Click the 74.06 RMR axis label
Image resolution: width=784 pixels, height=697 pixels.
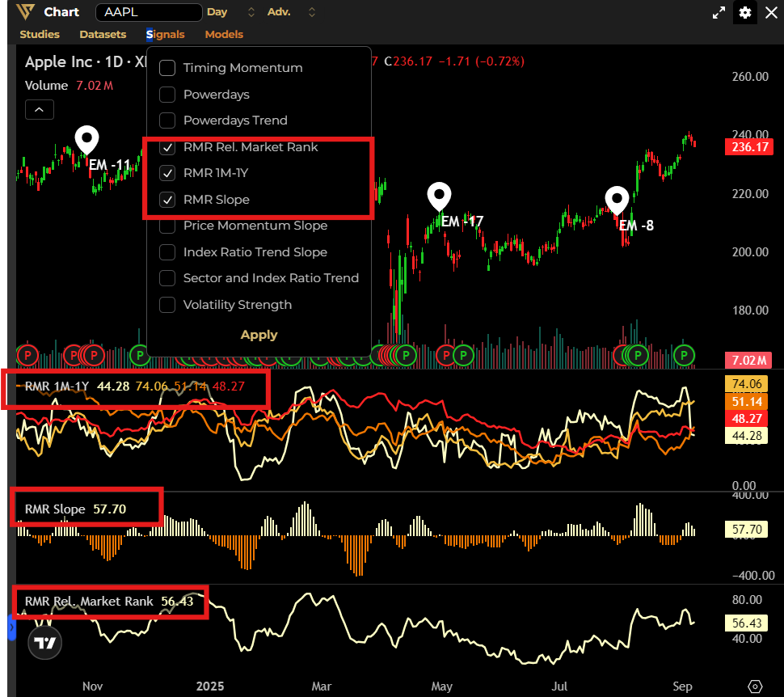point(747,384)
